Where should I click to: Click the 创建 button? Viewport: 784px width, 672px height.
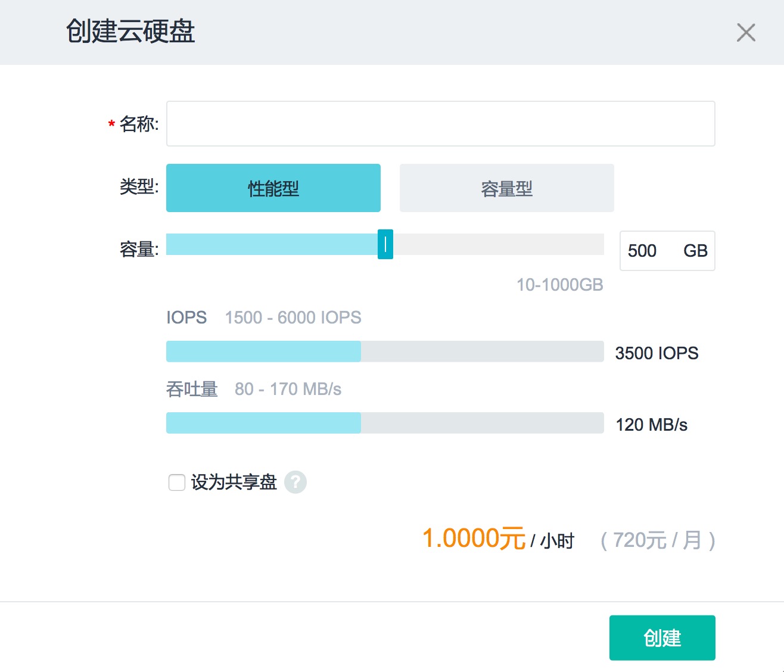(662, 638)
